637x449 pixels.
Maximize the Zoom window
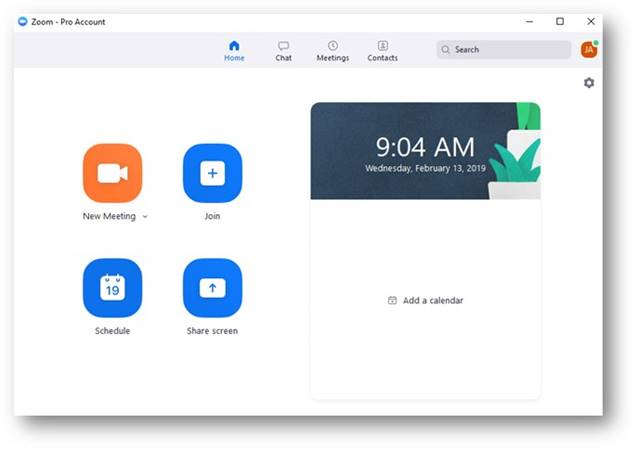pos(560,21)
